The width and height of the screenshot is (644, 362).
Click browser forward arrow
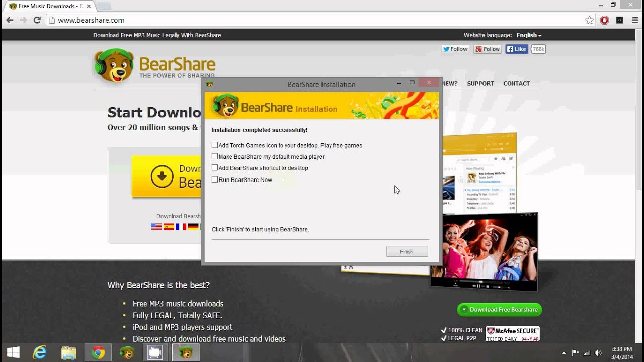point(23,20)
